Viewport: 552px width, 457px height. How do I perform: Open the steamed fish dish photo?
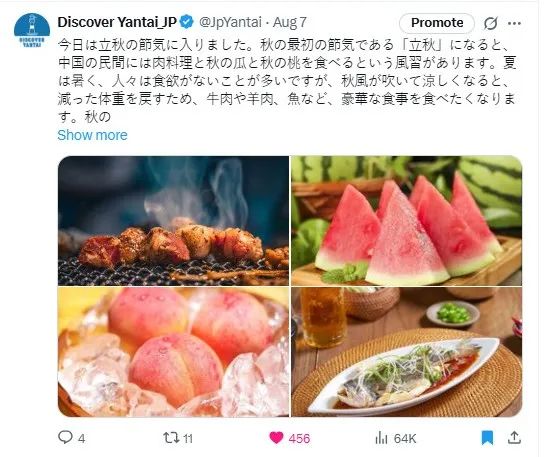pos(407,352)
